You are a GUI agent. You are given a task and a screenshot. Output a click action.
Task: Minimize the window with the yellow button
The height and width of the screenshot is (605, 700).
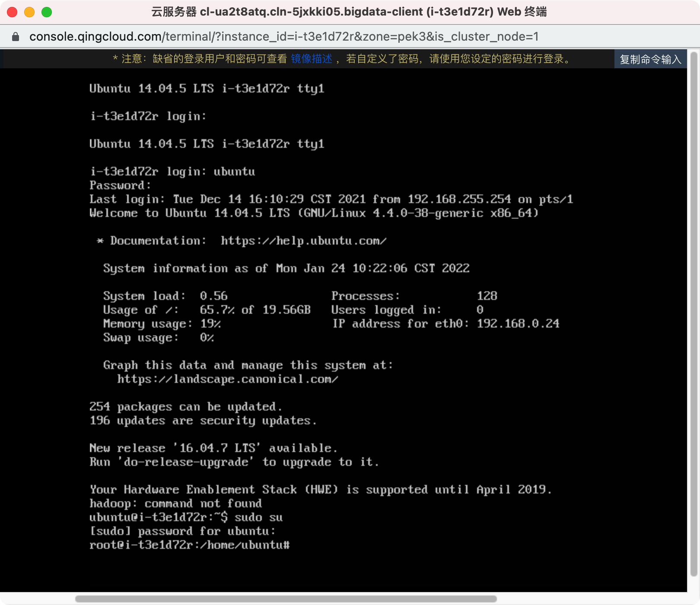(x=29, y=12)
